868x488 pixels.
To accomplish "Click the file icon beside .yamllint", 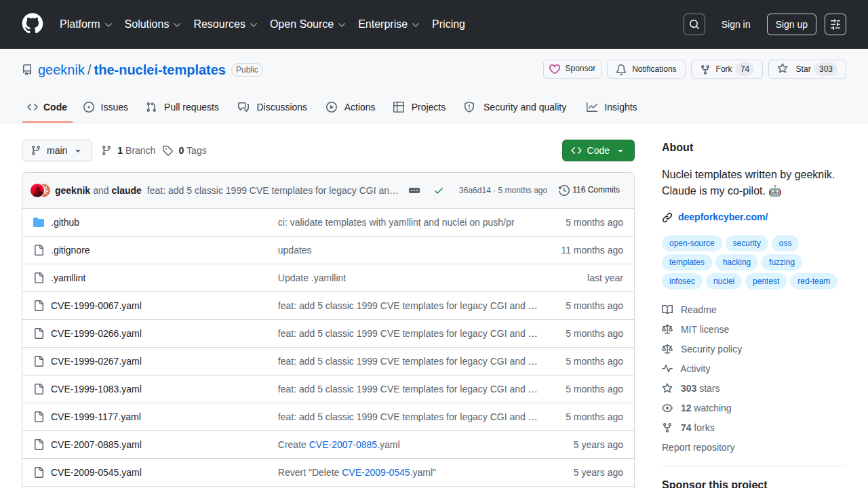I will click(39, 278).
